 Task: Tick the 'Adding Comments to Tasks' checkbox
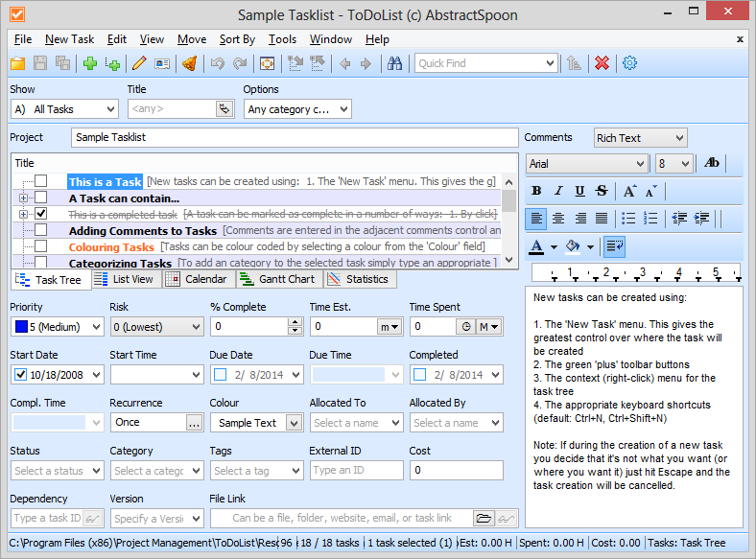click(x=41, y=229)
